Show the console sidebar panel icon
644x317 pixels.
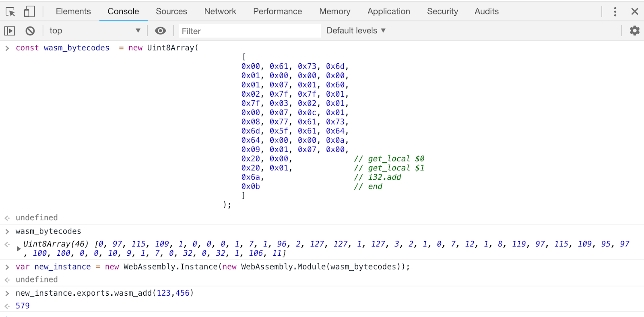pyautogui.click(x=10, y=31)
